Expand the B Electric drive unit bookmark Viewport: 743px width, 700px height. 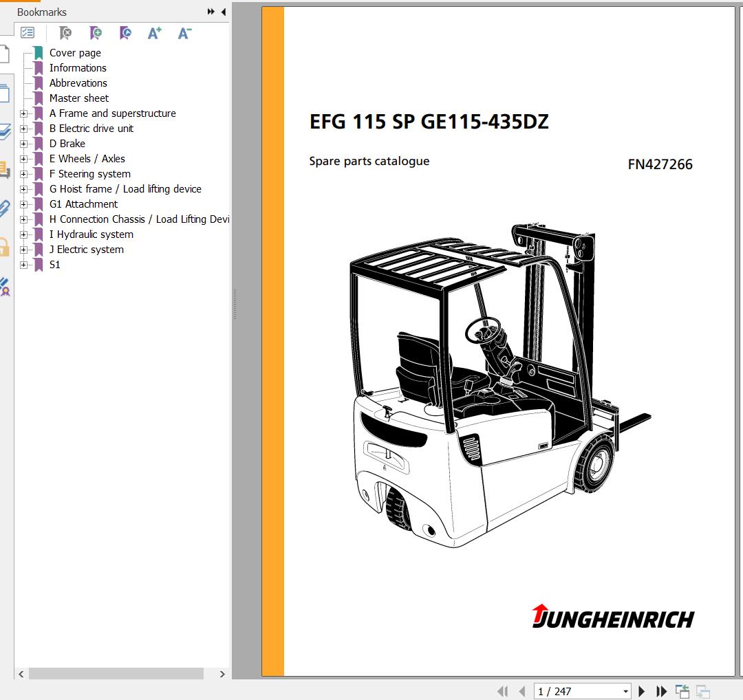(x=23, y=129)
